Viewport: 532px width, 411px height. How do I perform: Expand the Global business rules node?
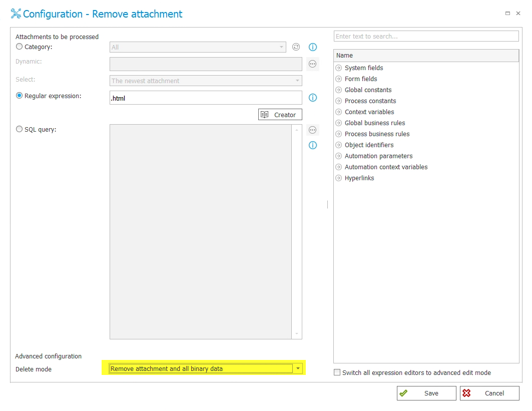point(339,123)
